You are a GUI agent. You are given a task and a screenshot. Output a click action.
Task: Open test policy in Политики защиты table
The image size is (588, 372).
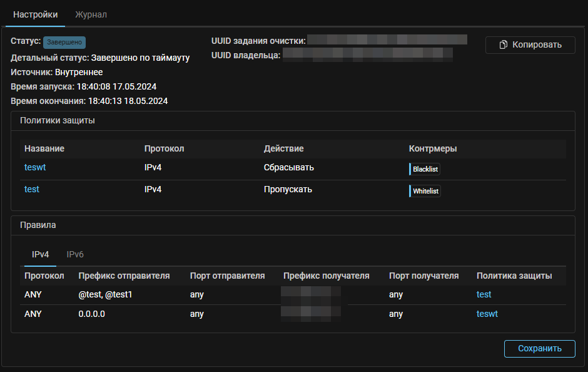pos(32,189)
